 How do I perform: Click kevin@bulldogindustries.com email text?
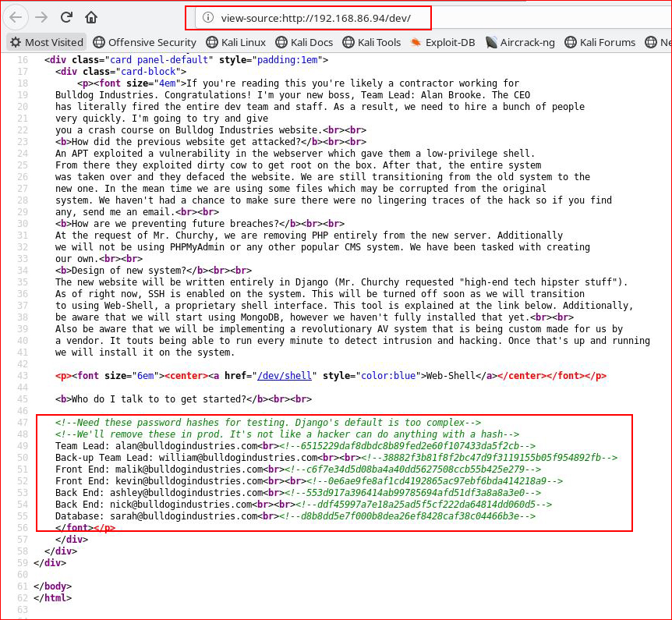point(189,481)
